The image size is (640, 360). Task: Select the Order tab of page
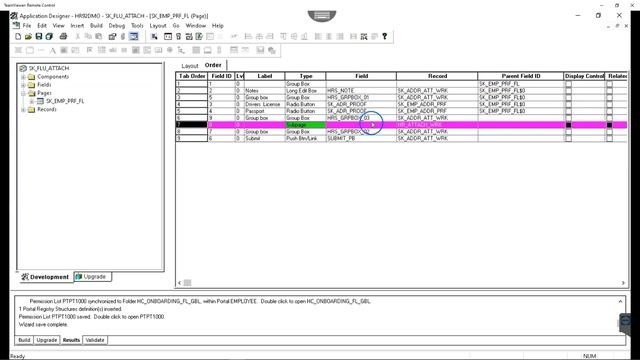point(213,65)
